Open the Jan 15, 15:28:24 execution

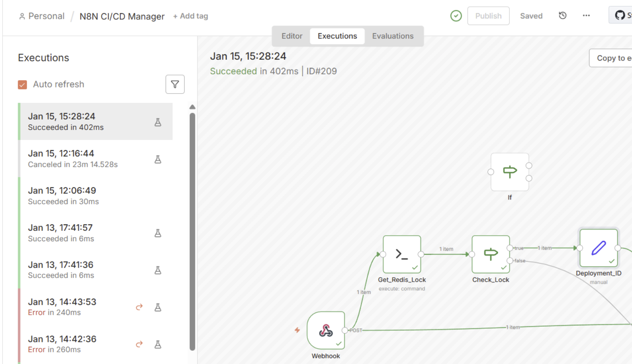coord(96,122)
